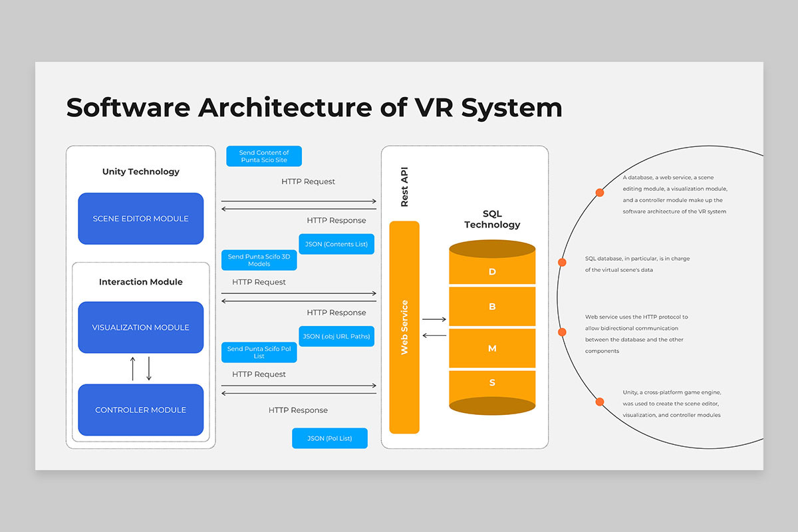Select the 'JSON (.obj URL Paths)' tag
The image size is (798, 532).
(336, 336)
